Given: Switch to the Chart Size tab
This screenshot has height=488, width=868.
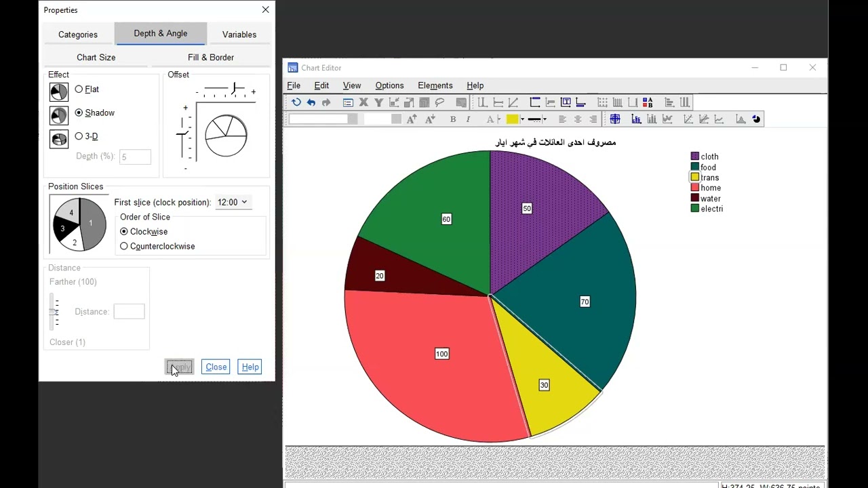Looking at the screenshot, I should pos(96,58).
